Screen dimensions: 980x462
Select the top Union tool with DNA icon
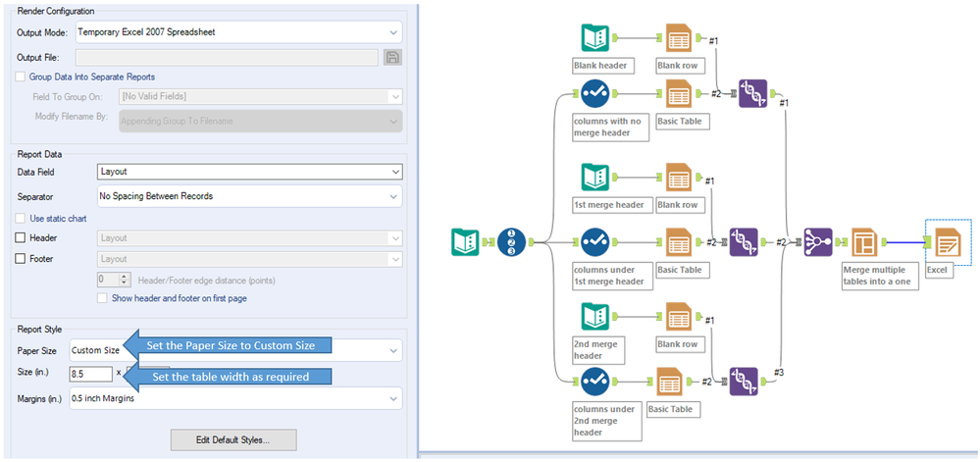pyautogui.click(x=752, y=93)
